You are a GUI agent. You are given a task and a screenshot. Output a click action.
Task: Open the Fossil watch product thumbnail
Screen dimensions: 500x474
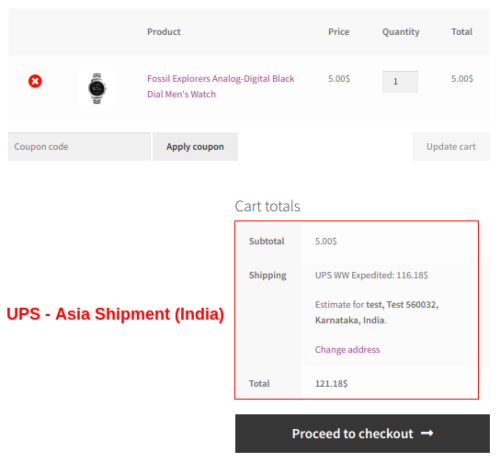97,88
